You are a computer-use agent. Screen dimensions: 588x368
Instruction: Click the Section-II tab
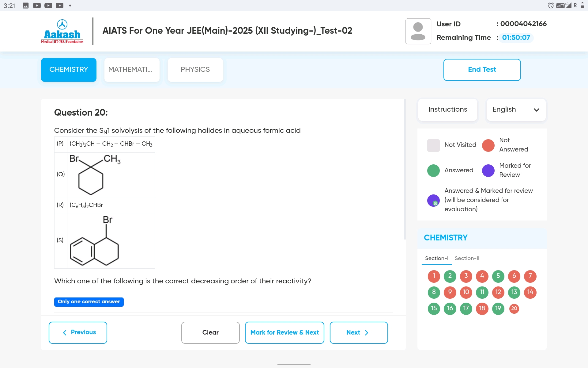[x=466, y=258]
